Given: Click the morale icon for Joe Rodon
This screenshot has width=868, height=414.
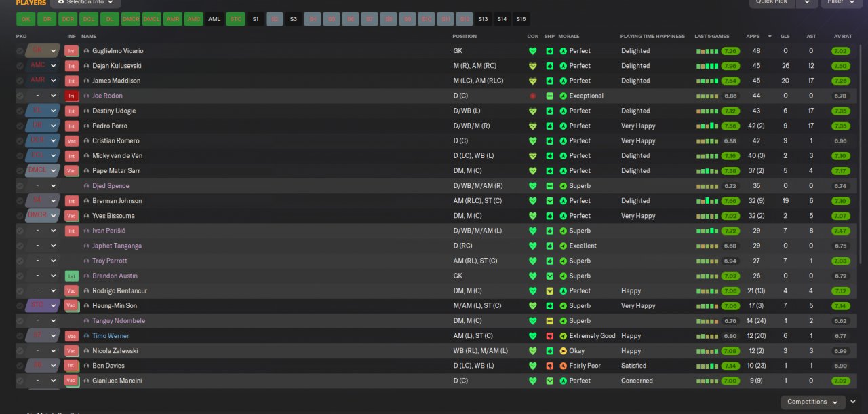Looking at the screenshot, I should pyautogui.click(x=563, y=96).
